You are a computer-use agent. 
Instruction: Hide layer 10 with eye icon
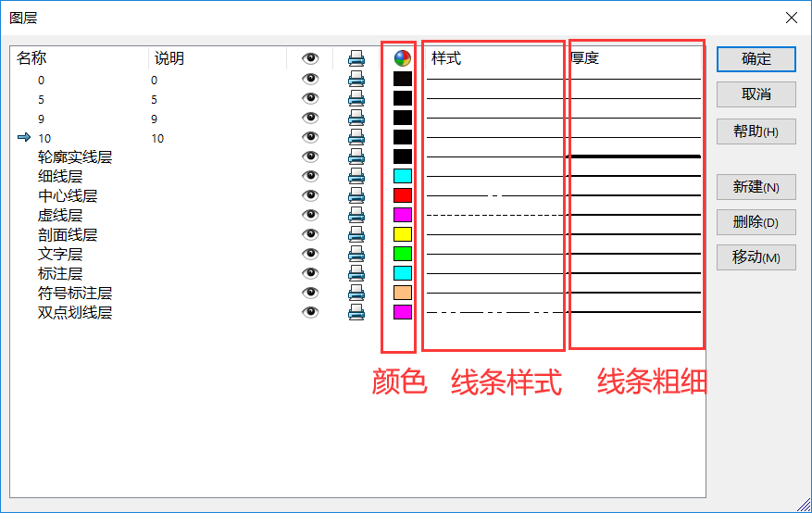(x=310, y=137)
